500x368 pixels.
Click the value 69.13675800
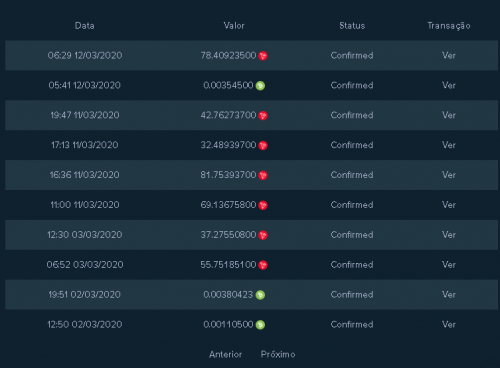tap(228, 205)
